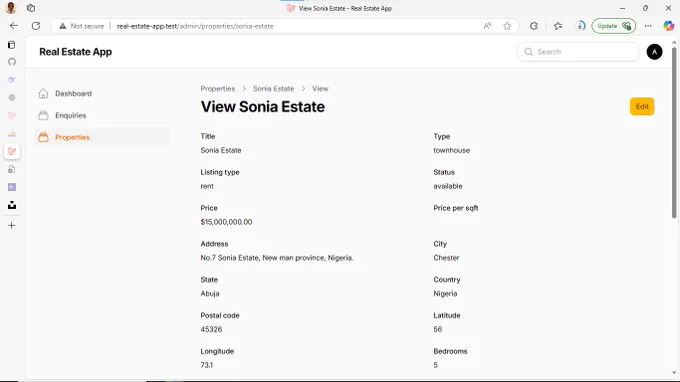Click the postal code value 45326
The width and height of the screenshot is (680, 382).
[x=211, y=330]
